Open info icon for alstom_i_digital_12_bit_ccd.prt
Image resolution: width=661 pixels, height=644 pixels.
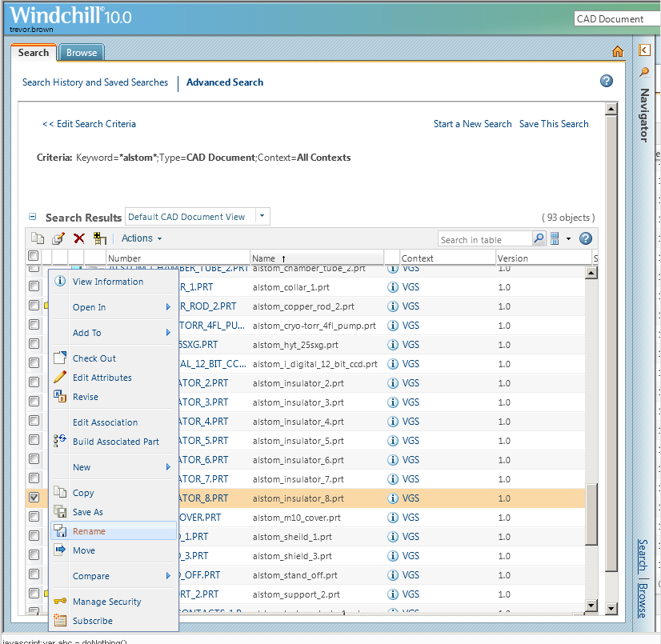392,364
